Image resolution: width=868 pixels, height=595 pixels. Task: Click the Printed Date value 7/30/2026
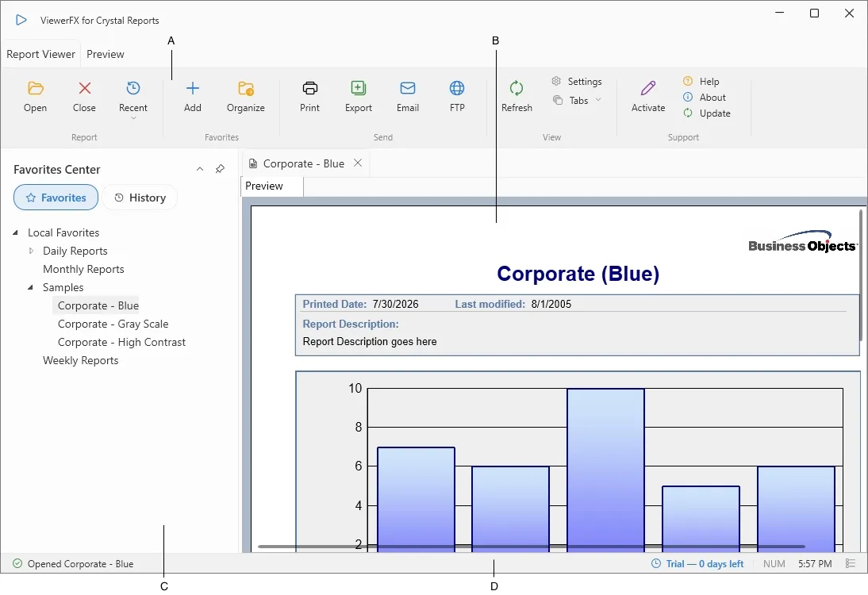pyautogui.click(x=395, y=305)
